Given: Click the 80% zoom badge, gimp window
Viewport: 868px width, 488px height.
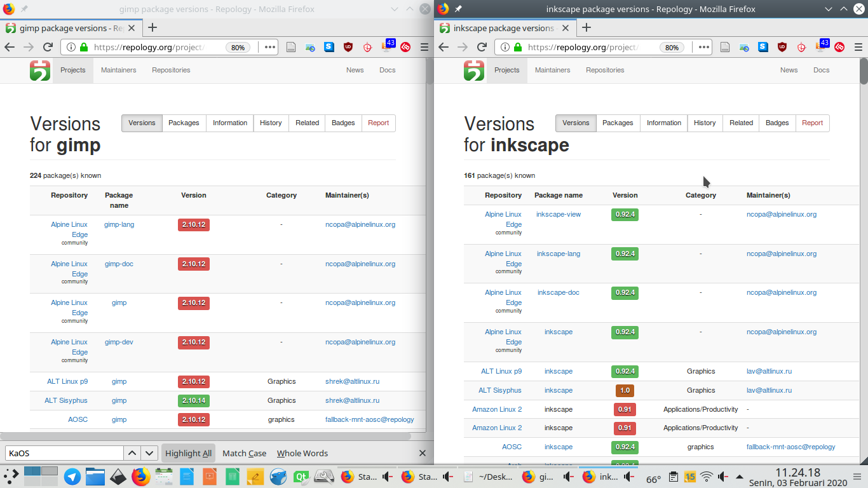Looking at the screenshot, I should click(x=238, y=48).
